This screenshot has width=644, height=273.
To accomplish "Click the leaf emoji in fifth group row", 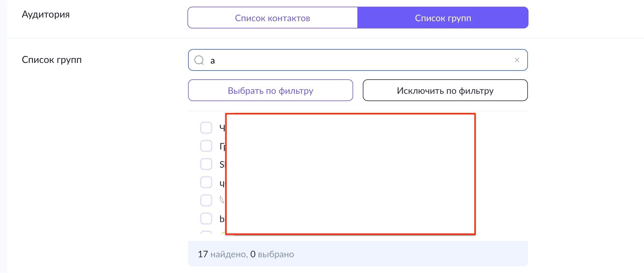I will (x=222, y=200).
